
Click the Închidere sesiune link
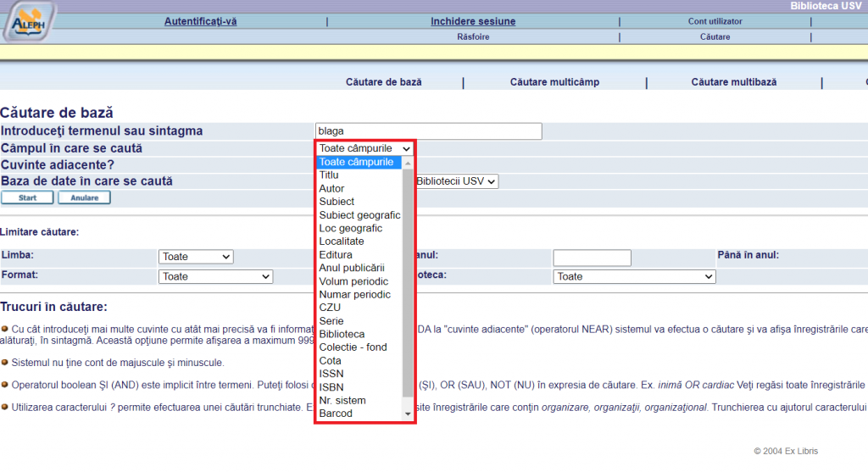472,21
